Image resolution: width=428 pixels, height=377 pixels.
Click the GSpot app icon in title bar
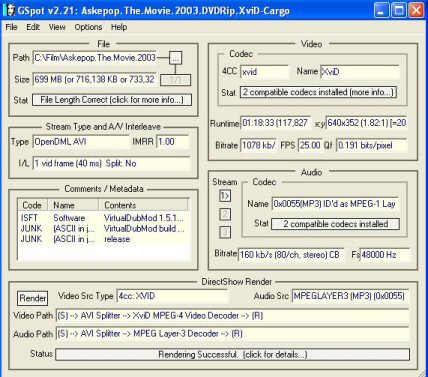point(10,10)
